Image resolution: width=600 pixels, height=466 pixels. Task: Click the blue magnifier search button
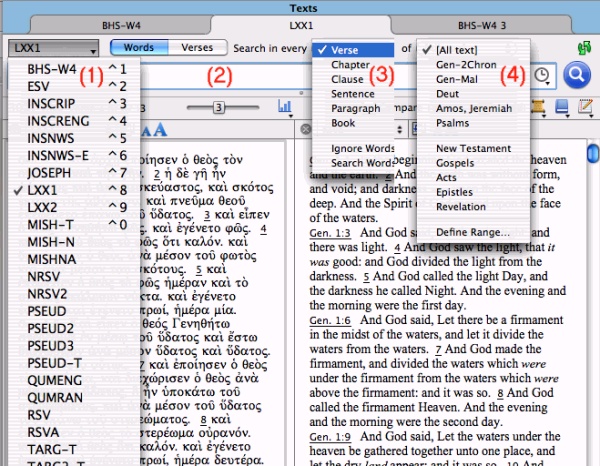point(577,75)
